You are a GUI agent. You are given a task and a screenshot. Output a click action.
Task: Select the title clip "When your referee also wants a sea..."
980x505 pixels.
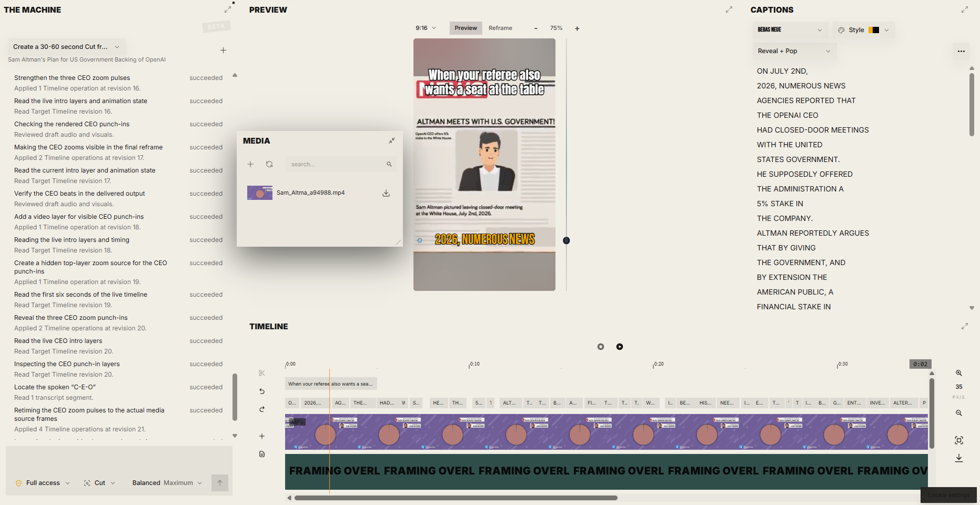pos(331,384)
